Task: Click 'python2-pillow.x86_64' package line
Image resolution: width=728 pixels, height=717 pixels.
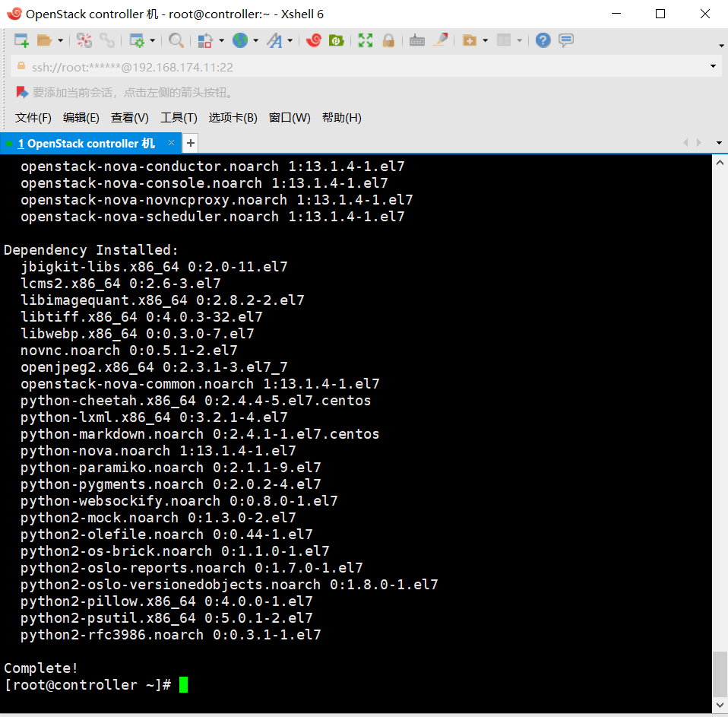Action: (166, 601)
